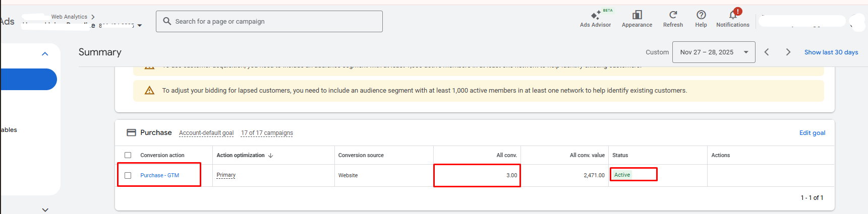Open the Nov 27 – 28, 2025 date dropdown
Viewport: 868px width, 214px height.
(713, 52)
